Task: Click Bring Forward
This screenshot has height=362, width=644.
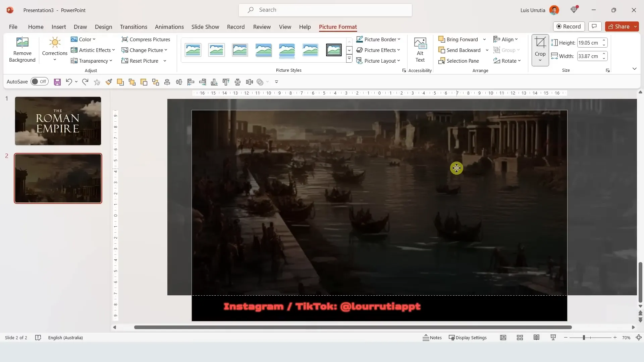Action: click(x=458, y=39)
